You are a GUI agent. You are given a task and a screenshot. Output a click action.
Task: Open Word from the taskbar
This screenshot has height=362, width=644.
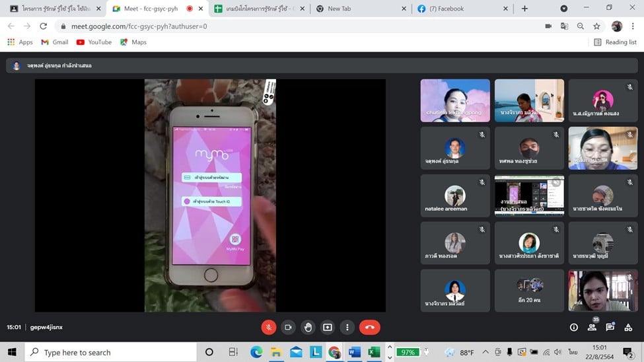tap(355, 352)
